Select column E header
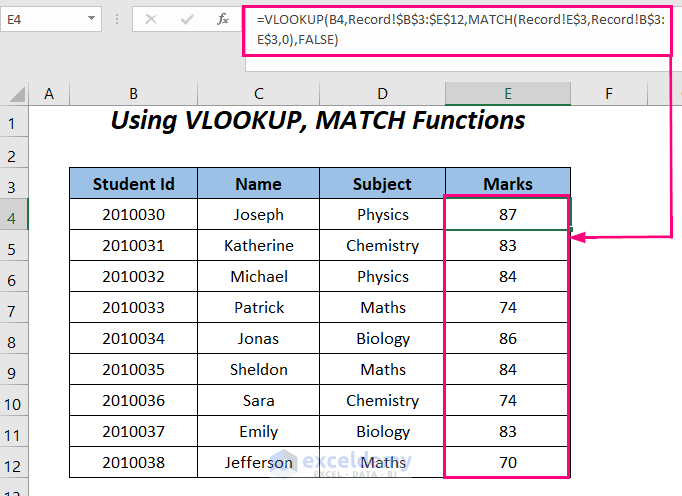The height and width of the screenshot is (496, 682). [508, 94]
